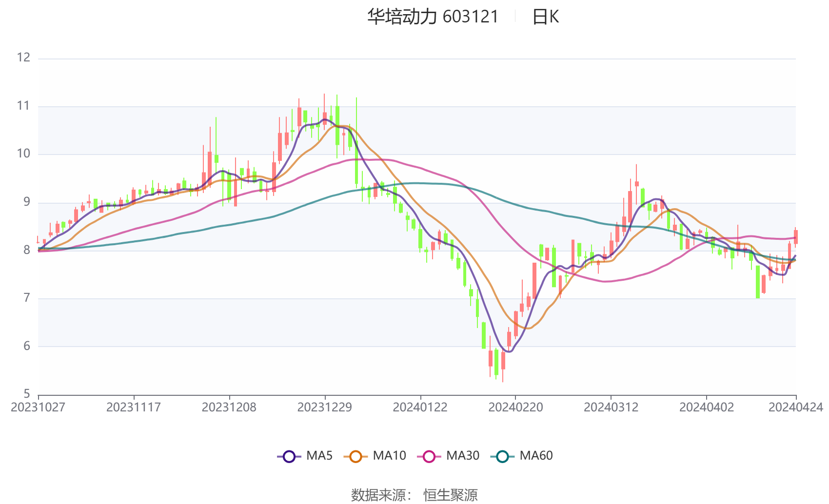
Task: Click the MA30 pink legend circle marker
Action: coord(429,456)
